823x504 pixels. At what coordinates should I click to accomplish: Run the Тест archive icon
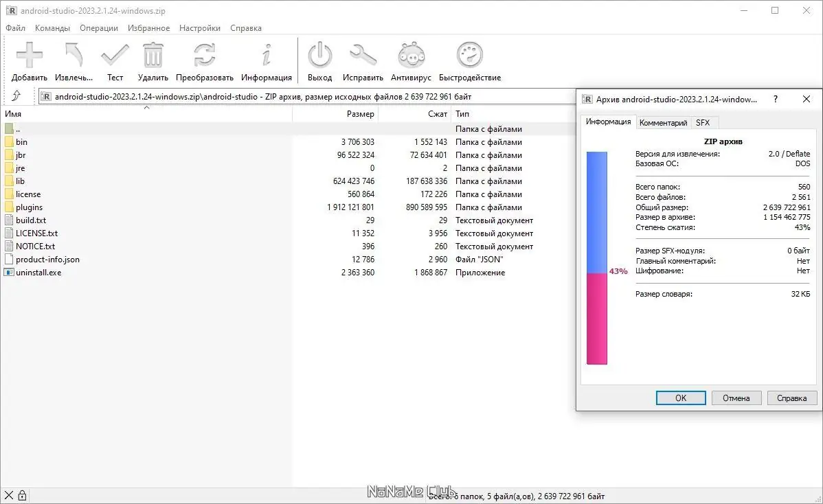coord(115,55)
